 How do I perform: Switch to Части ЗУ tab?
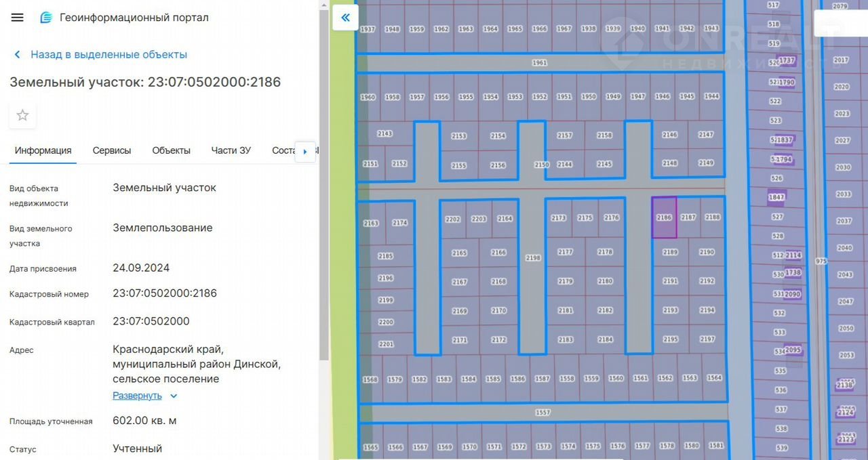tap(231, 150)
